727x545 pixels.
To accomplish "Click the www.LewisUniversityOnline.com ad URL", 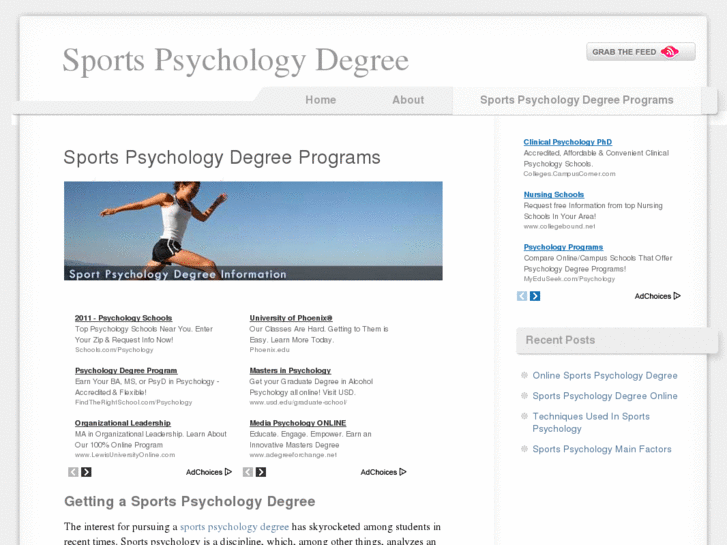I will click(125, 455).
